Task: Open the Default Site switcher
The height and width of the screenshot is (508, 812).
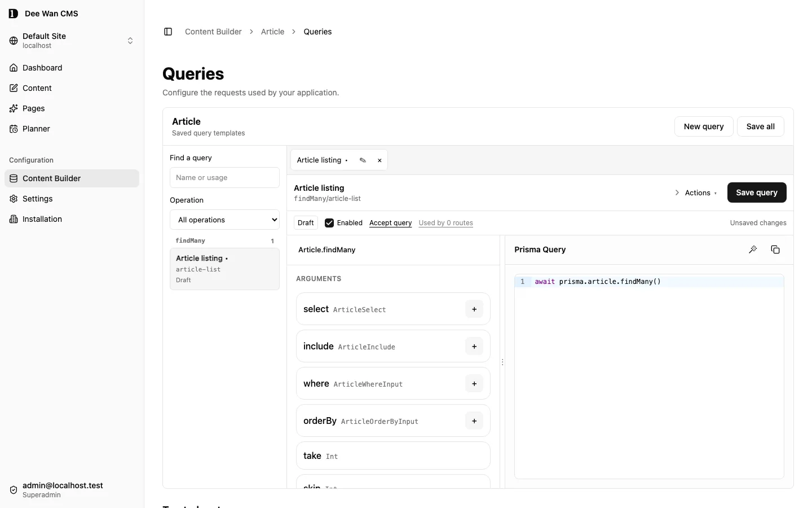Action: click(x=72, y=41)
